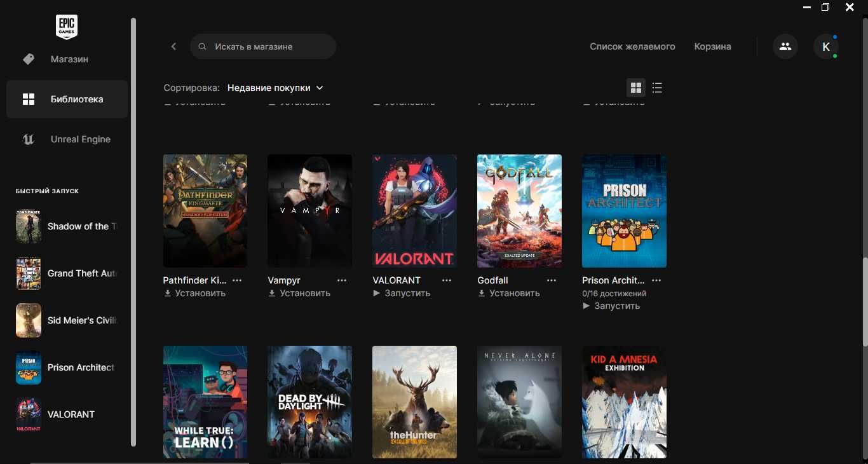Click Sid Meier's Civilization sidebar thumbnail
The height and width of the screenshot is (464, 868).
pyautogui.click(x=29, y=320)
